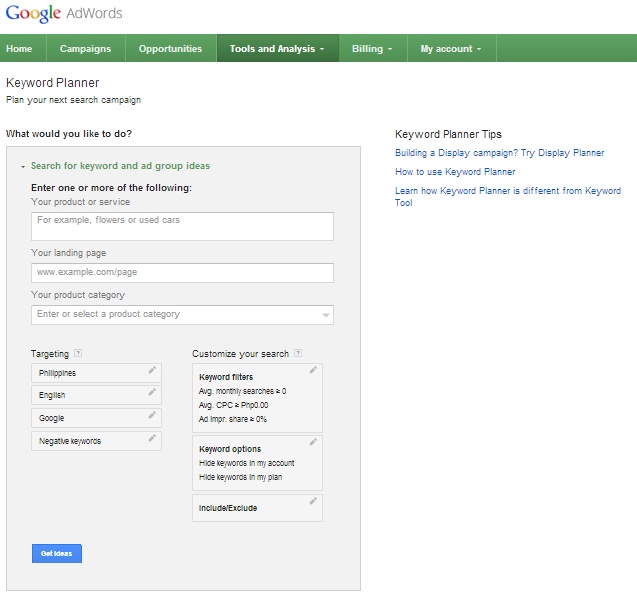Open Tools and Analysis dropdown menu

pyautogui.click(x=277, y=49)
